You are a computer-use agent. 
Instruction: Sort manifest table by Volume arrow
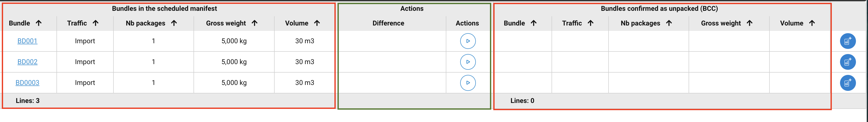tap(317, 23)
